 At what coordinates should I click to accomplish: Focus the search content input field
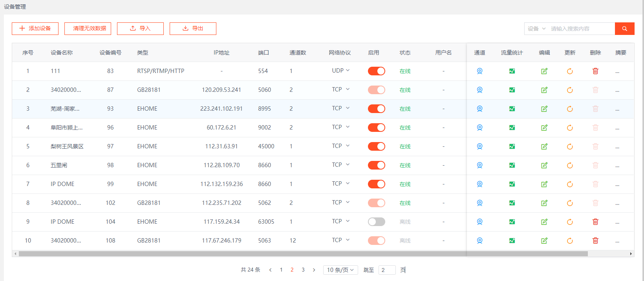pos(580,29)
